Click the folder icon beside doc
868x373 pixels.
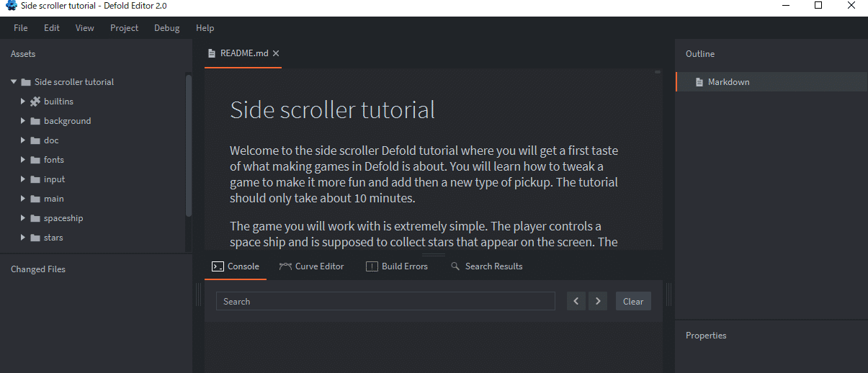[35, 140]
